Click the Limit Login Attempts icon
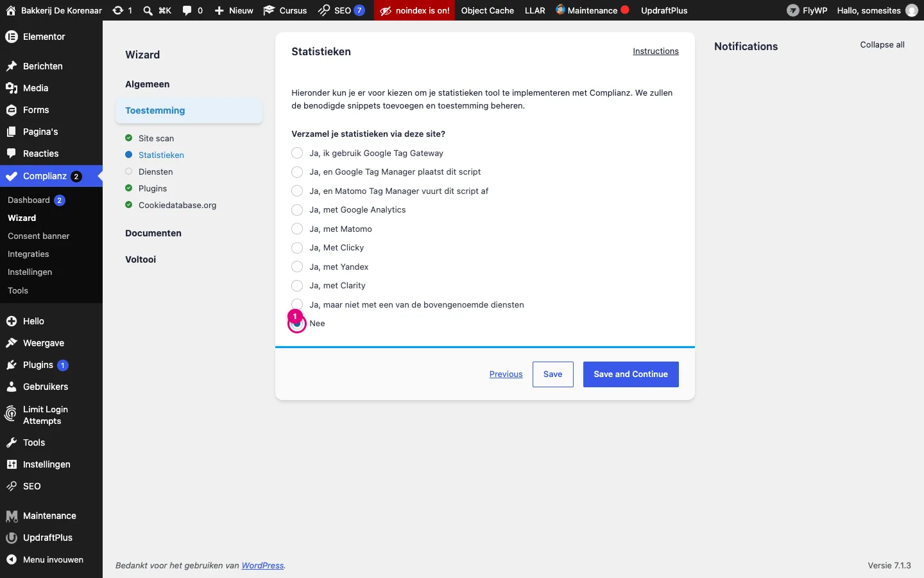Screen dimensions: 924x578 [x=12, y=414]
